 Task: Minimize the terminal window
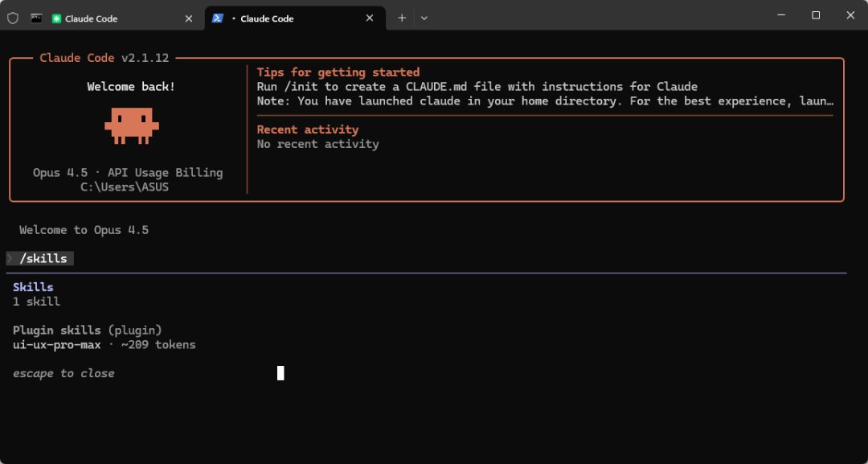pyautogui.click(x=782, y=15)
